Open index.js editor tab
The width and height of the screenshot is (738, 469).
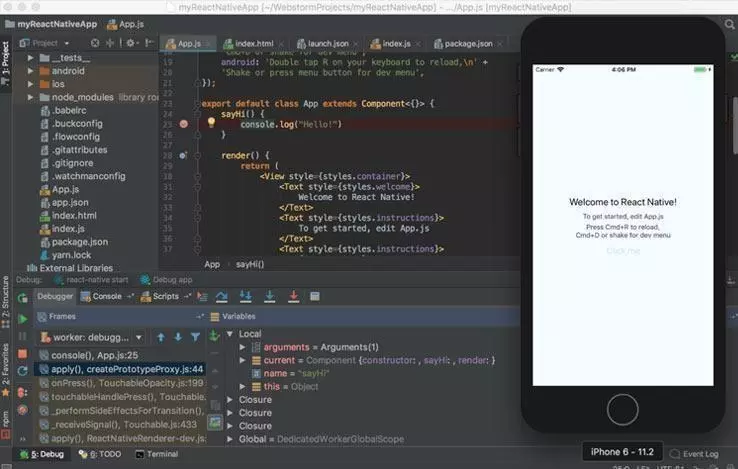click(396, 43)
